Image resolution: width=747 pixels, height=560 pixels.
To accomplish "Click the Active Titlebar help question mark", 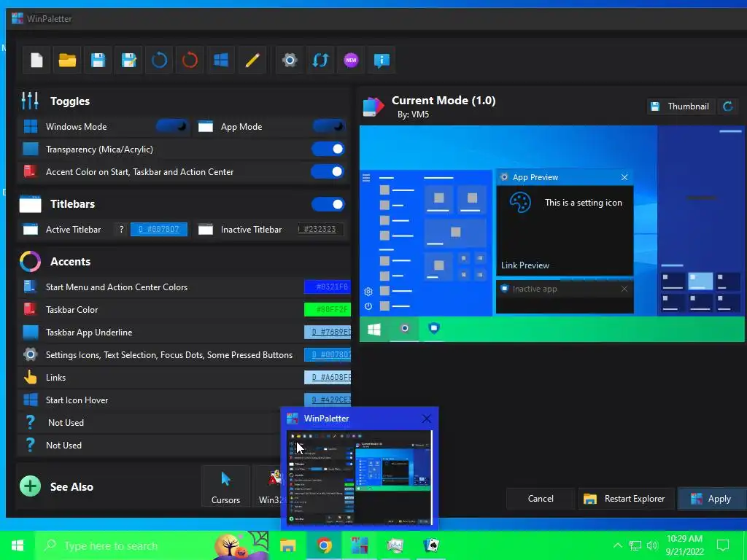I will pyautogui.click(x=122, y=229).
